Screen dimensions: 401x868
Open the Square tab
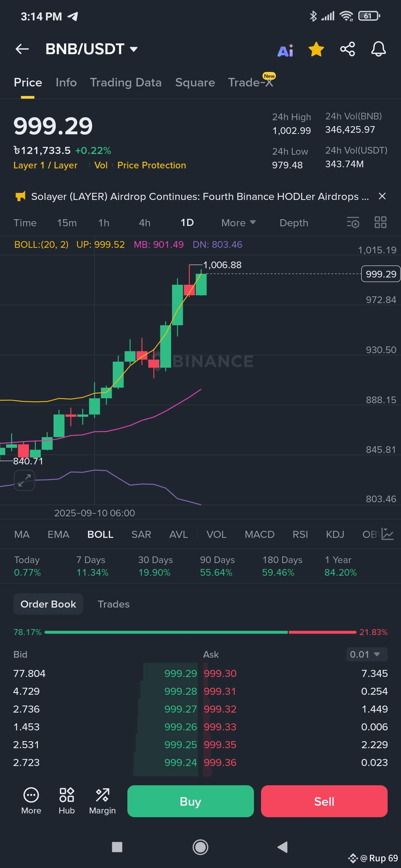point(195,82)
